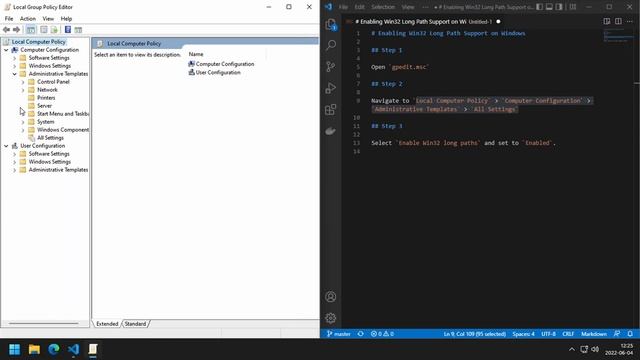Image resolution: width=640 pixels, height=360 pixels.
Task: Open the Accounts icon in VS Code
Action: tap(331, 297)
